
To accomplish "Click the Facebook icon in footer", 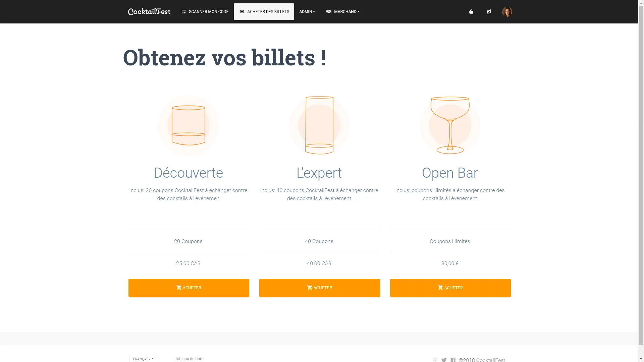I will (453, 360).
